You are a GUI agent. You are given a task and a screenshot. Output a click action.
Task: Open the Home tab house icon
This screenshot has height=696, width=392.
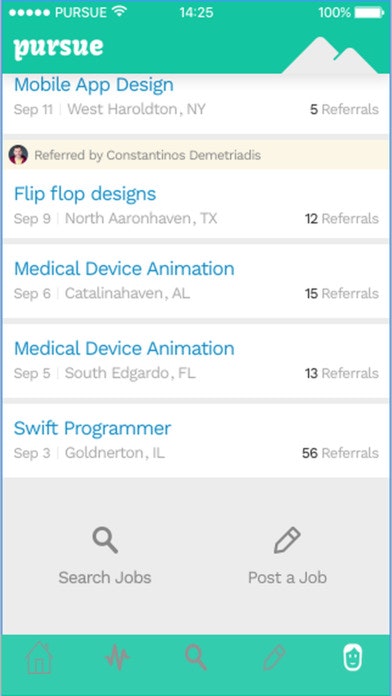click(x=40, y=657)
